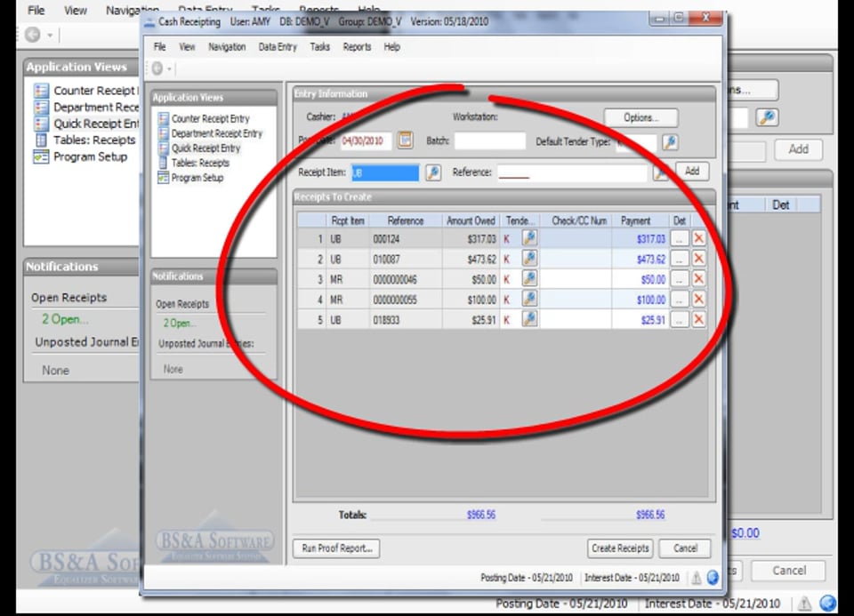The height and width of the screenshot is (616, 854).
Task: Click back arrow in background window toolbar
Action: pos(33,35)
